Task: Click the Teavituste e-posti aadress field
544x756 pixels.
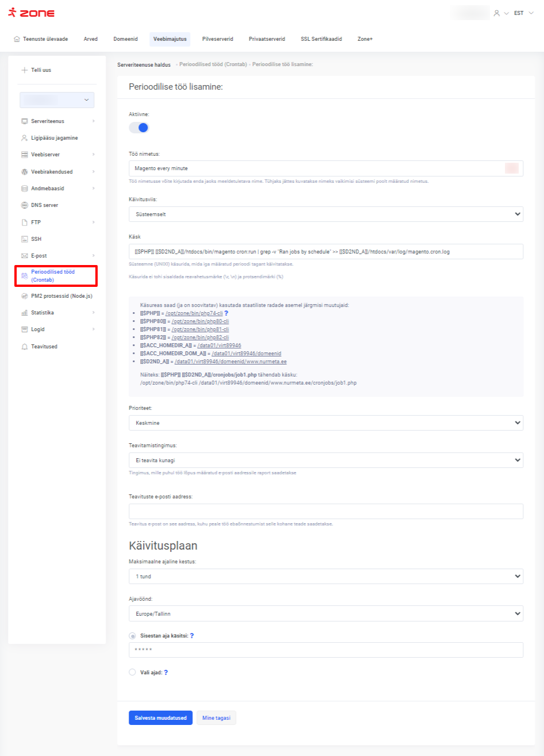Action: pos(326,512)
